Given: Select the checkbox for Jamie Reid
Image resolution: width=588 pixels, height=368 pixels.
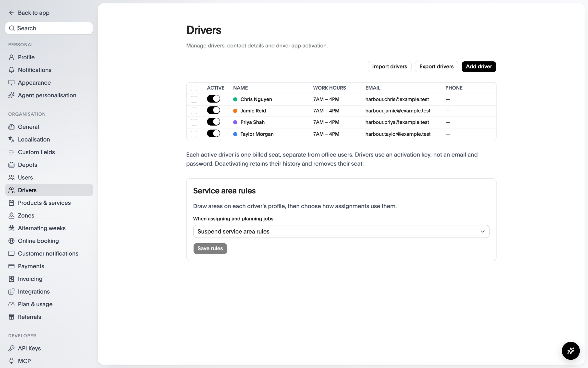Looking at the screenshot, I should 194,111.
